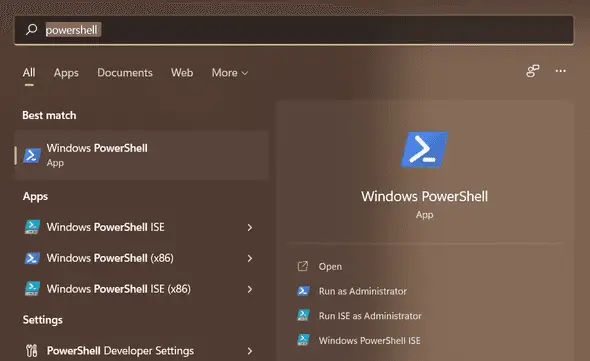Expand the Windows PowerShell ISE chevron
Screen dimensions: 590x361
tap(250, 227)
